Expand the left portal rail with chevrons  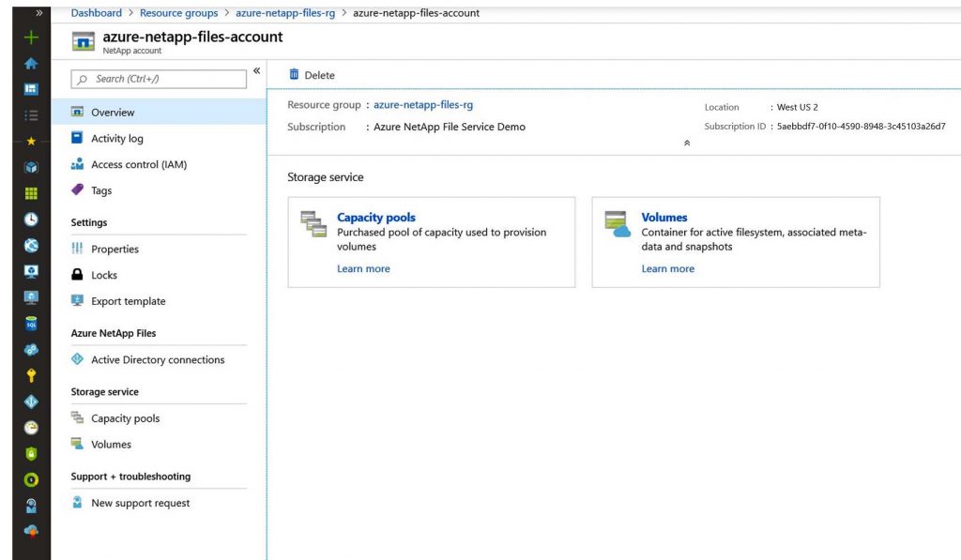(38, 13)
